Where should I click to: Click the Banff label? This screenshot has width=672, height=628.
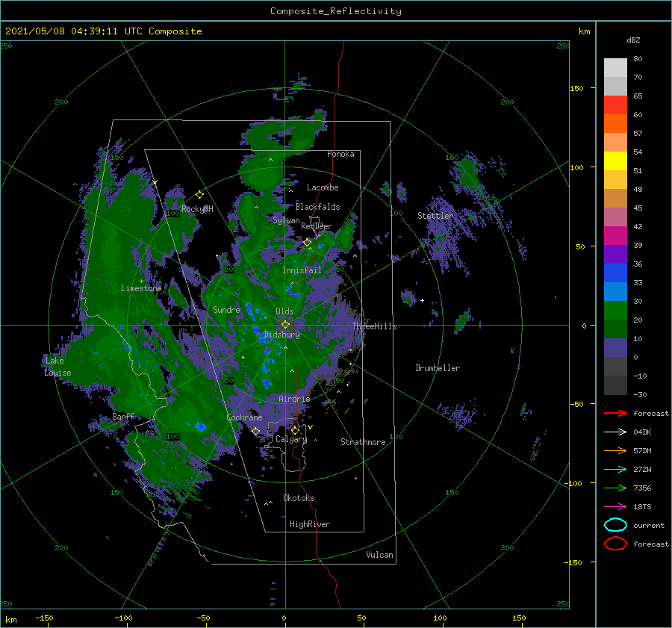123,417
